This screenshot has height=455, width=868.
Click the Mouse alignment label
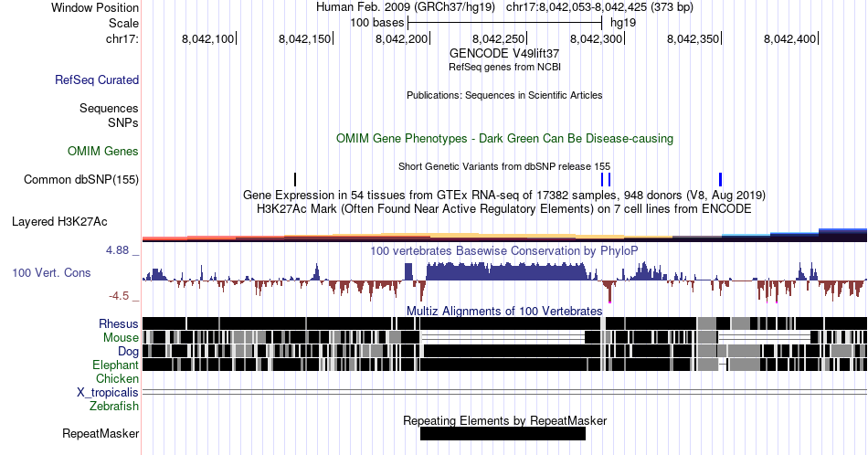(x=121, y=338)
